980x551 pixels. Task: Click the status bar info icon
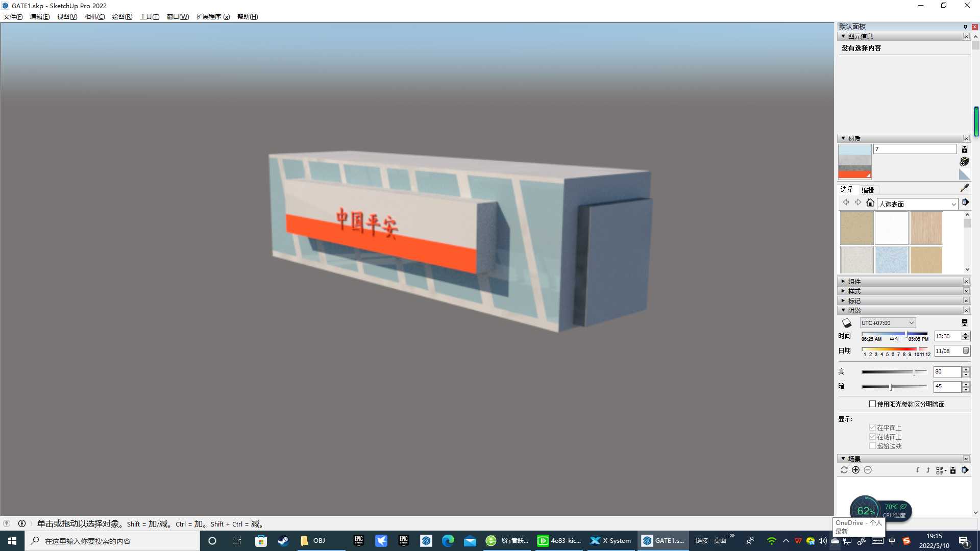22,523
